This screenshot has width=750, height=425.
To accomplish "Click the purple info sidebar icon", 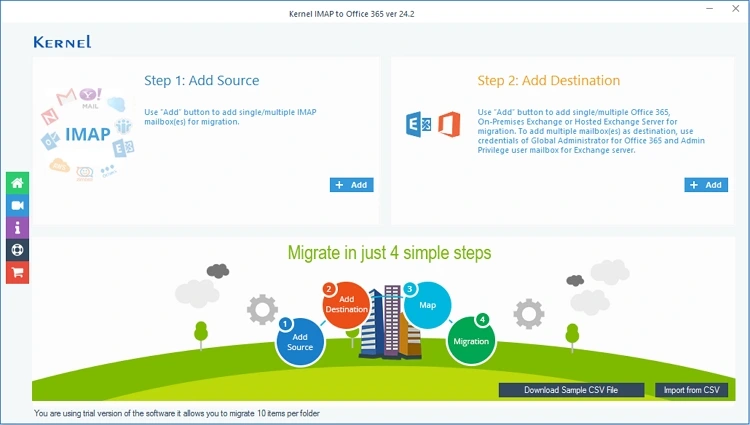I will [18, 228].
